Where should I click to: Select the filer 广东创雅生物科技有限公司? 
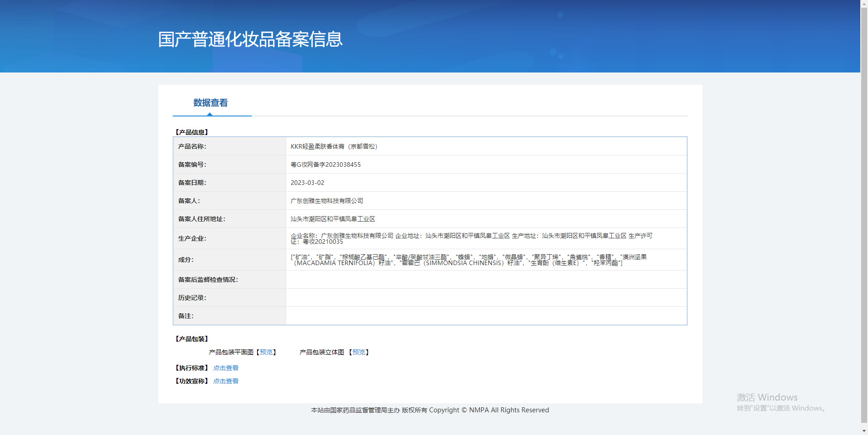click(327, 201)
